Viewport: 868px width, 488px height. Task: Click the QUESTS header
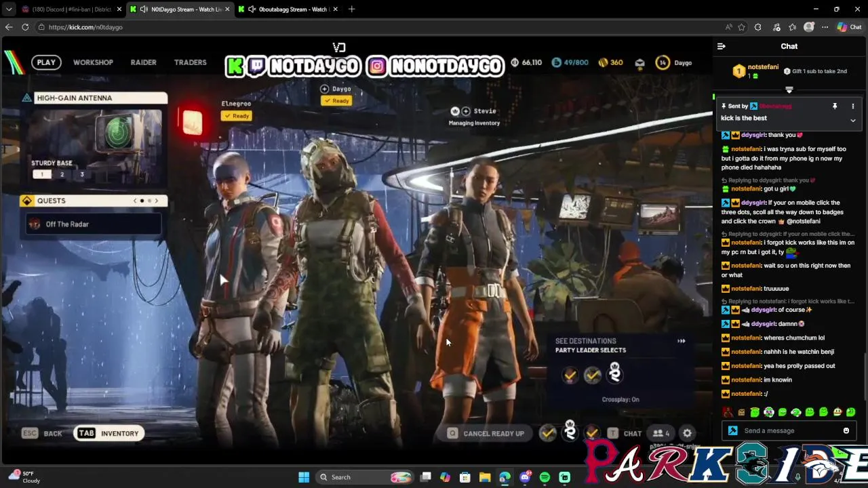pos(94,201)
